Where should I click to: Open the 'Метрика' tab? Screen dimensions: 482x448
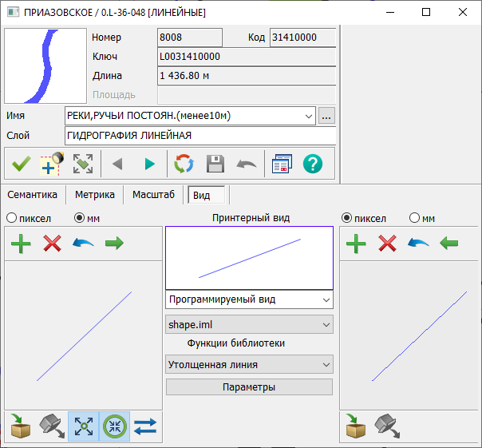pyautogui.click(x=95, y=194)
